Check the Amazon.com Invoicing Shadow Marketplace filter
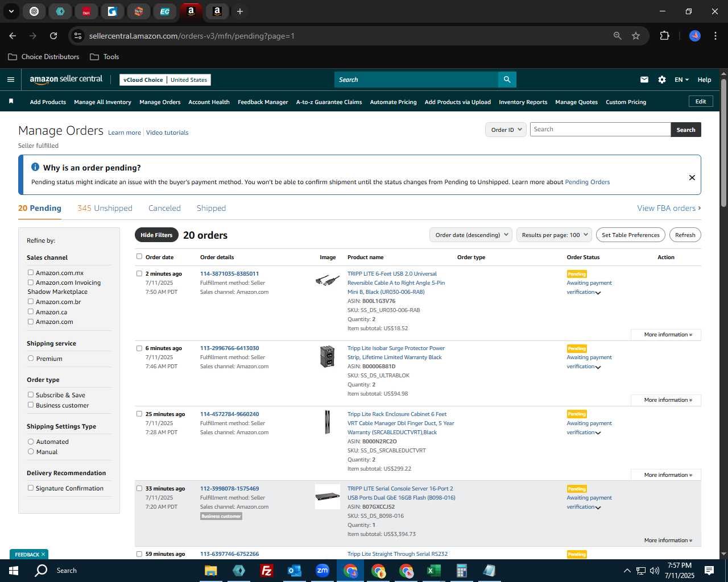 point(31,282)
